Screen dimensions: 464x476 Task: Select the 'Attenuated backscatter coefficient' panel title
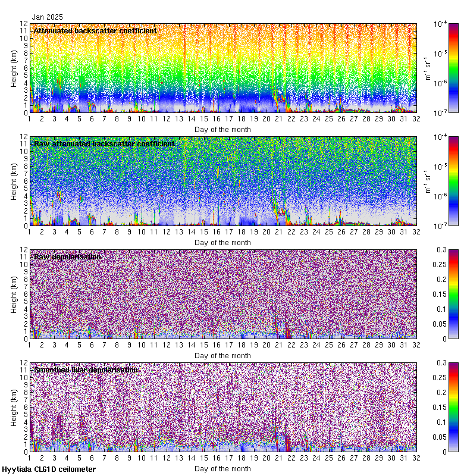95,31
